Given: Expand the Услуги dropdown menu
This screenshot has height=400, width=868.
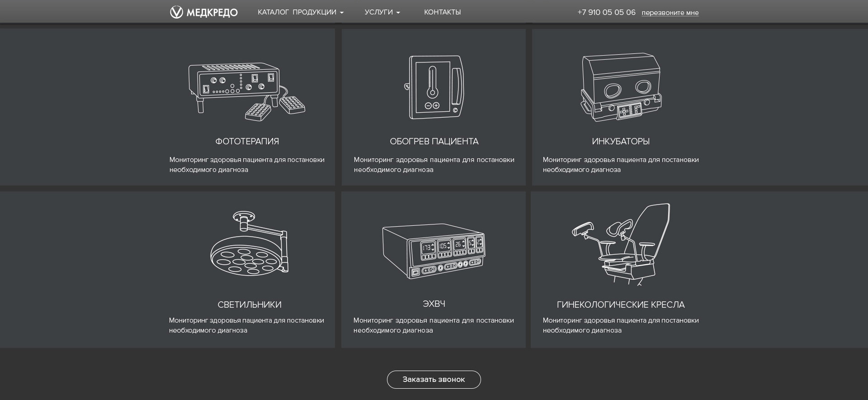Looking at the screenshot, I should click(x=382, y=12).
